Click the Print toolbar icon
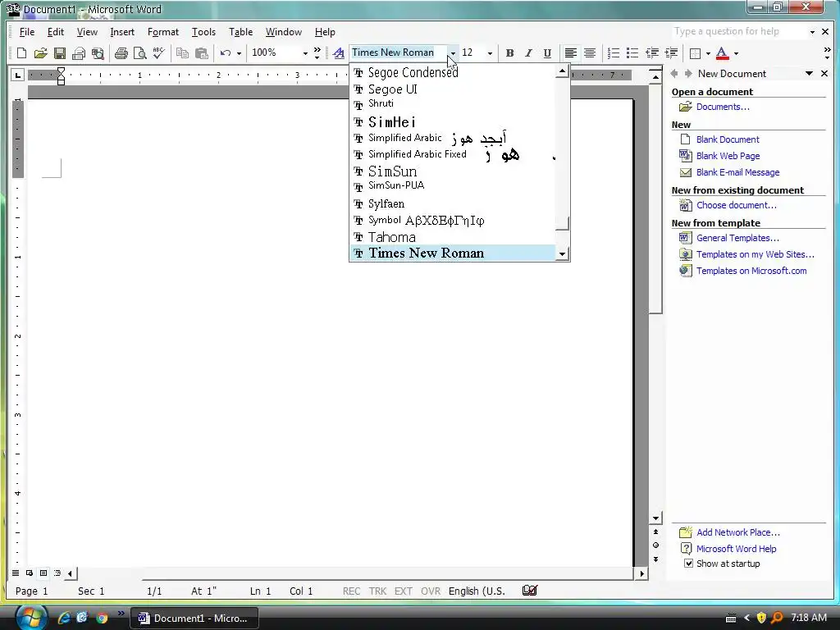 tap(121, 53)
